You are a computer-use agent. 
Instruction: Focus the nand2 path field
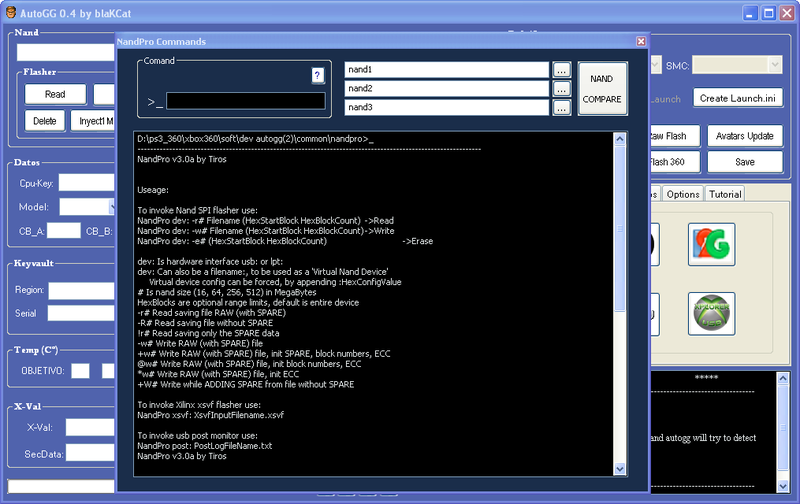[x=446, y=89]
